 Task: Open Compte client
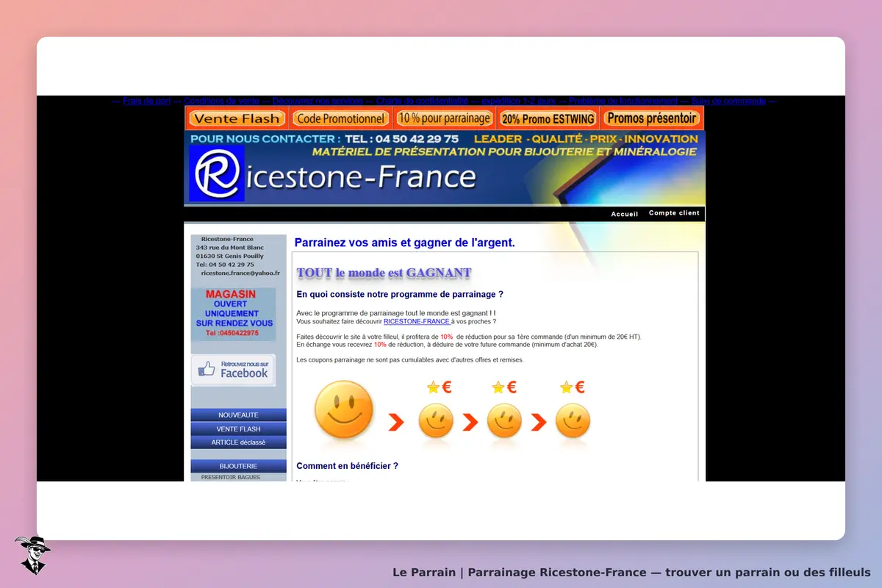tap(674, 213)
